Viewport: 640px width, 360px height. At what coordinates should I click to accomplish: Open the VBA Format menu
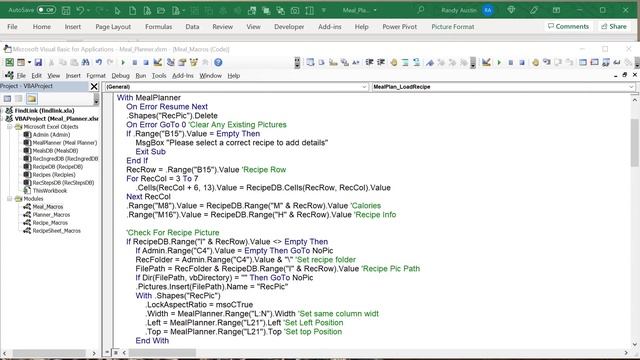tap(96, 76)
